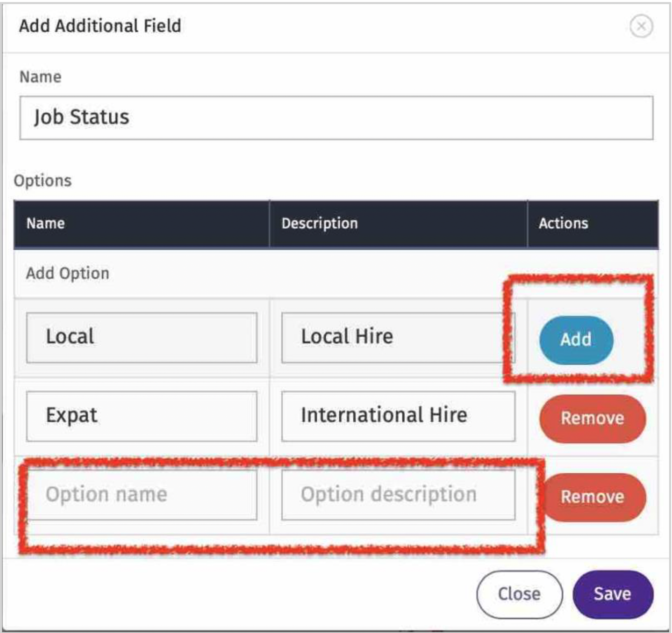Click the Actions column header

click(x=563, y=223)
